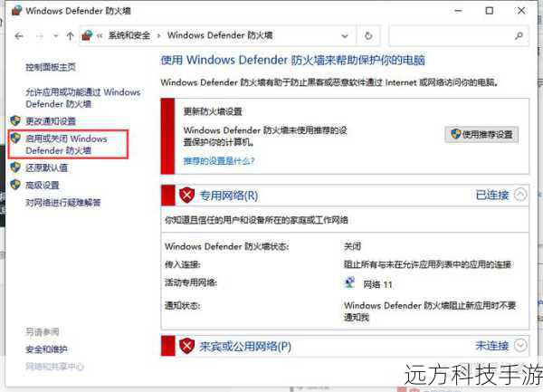Viewport: 543px width, 392px height.
Task: Collapse 专用网络 section with chevron
Action: 520,195
